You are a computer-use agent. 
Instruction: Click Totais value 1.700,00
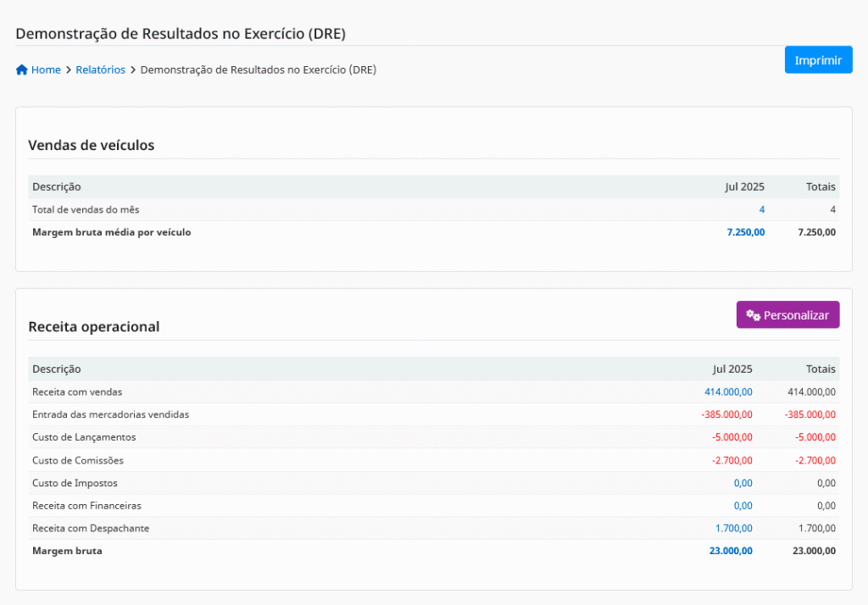[x=817, y=529]
